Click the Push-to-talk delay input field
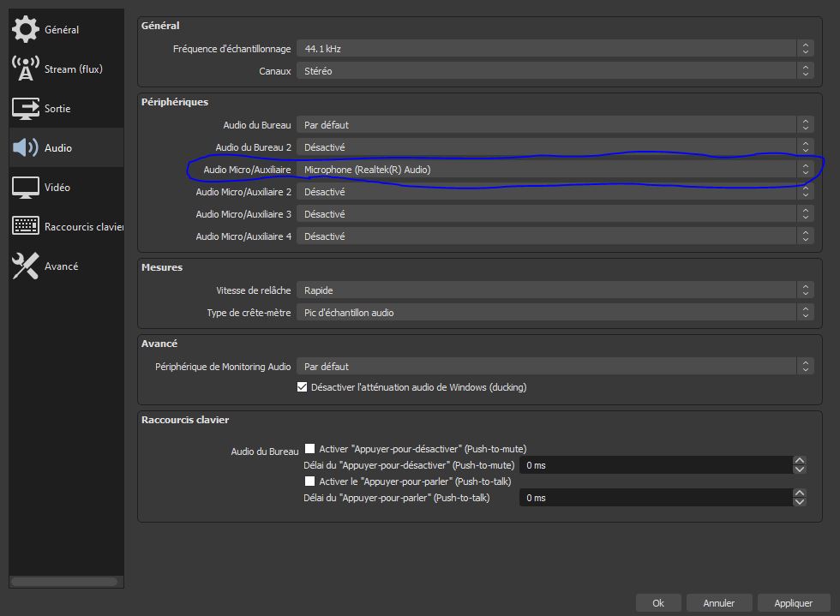Image resolution: width=840 pixels, height=616 pixels. 656,498
